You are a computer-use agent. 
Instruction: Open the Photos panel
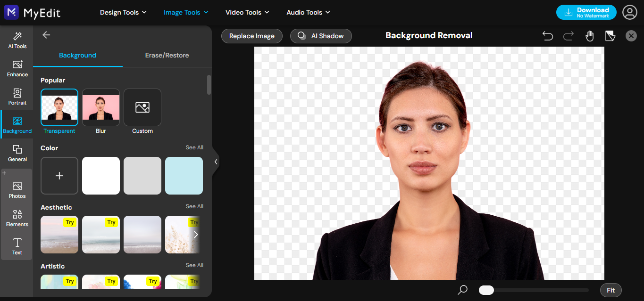tap(17, 188)
